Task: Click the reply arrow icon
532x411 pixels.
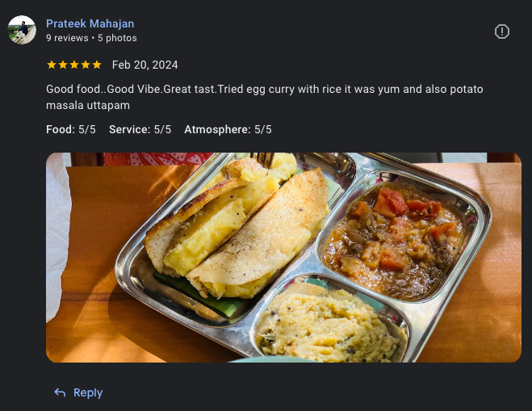Action: click(60, 392)
